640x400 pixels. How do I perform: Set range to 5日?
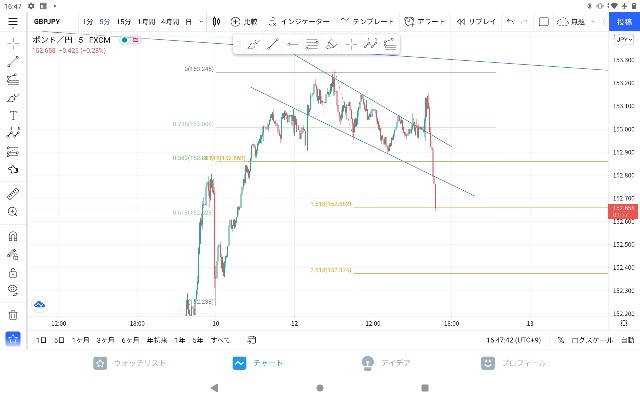pyautogui.click(x=59, y=340)
